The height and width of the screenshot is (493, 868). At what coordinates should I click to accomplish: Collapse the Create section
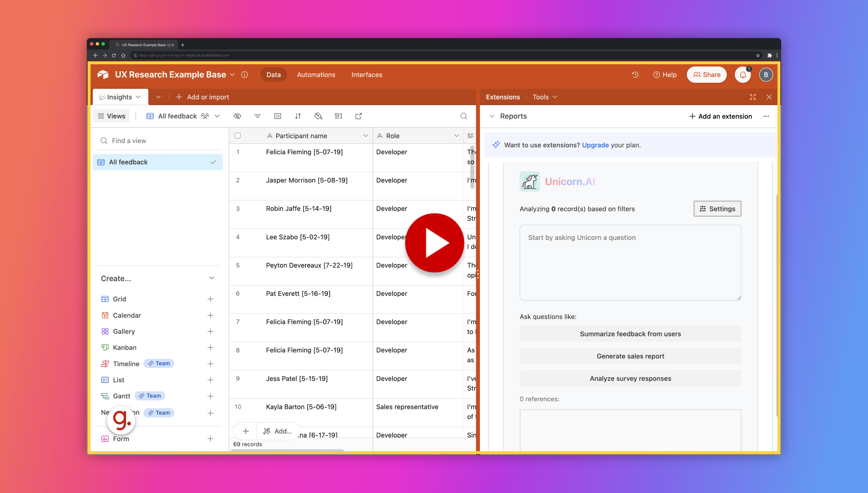212,278
